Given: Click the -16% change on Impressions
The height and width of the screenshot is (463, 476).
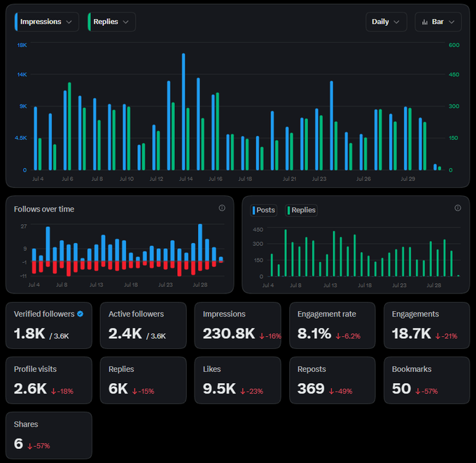Looking at the screenshot, I should click(x=270, y=336).
